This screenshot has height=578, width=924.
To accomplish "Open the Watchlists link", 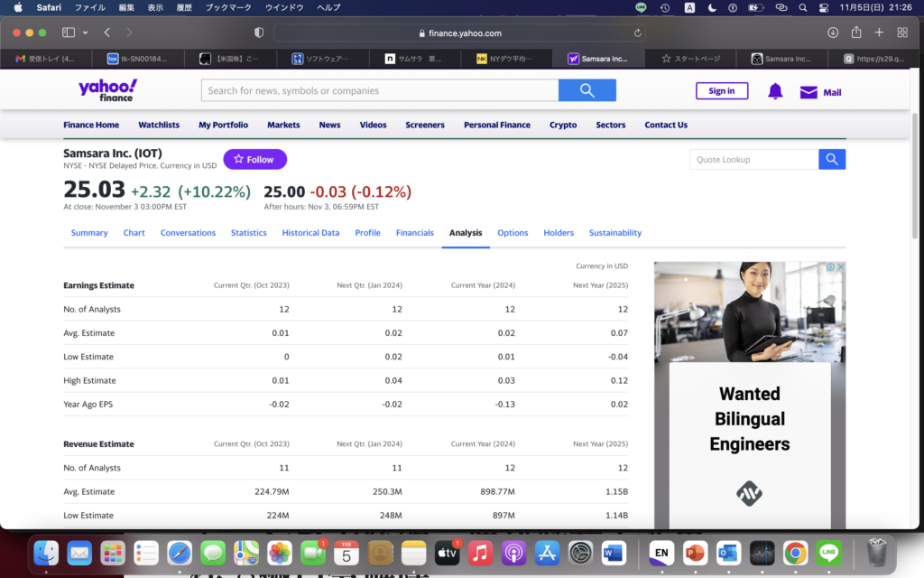I will tap(159, 125).
